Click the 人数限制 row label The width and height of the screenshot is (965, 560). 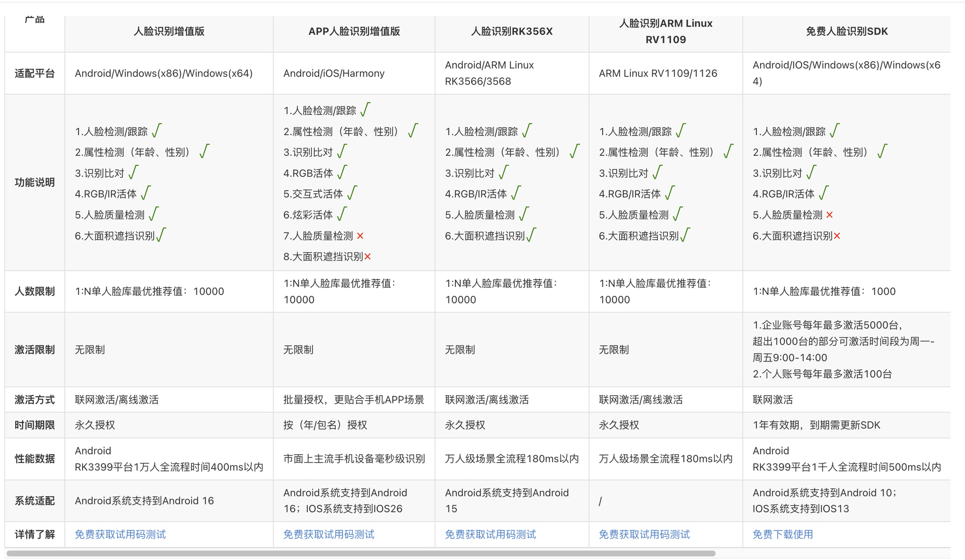[x=35, y=291]
